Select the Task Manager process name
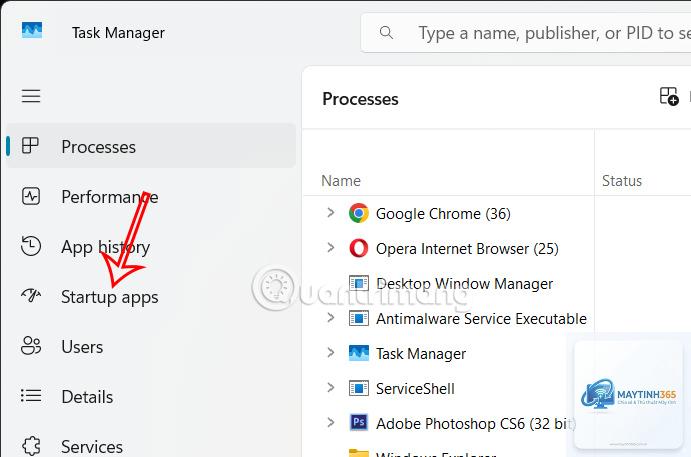 [421, 354]
